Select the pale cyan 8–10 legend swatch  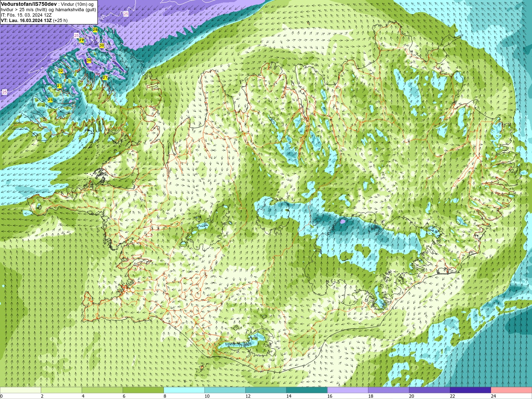pos(184,390)
